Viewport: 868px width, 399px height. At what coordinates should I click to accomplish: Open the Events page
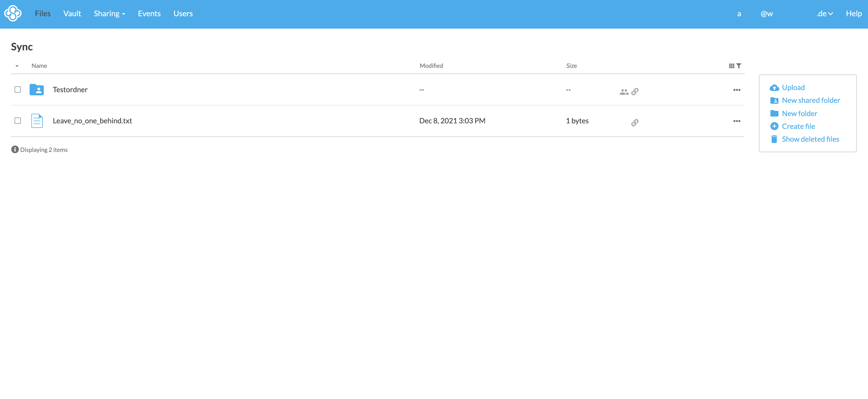149,13
